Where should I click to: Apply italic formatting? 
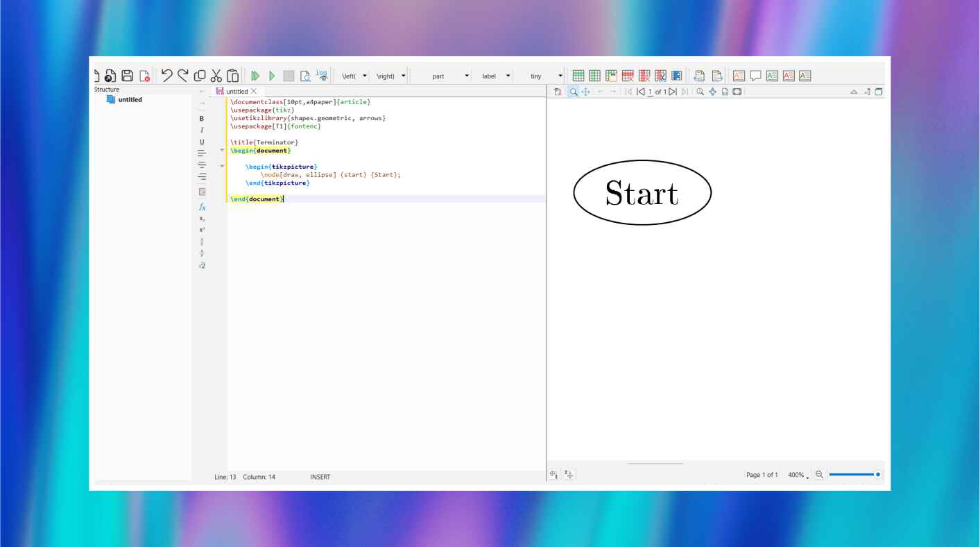point(202,131)
